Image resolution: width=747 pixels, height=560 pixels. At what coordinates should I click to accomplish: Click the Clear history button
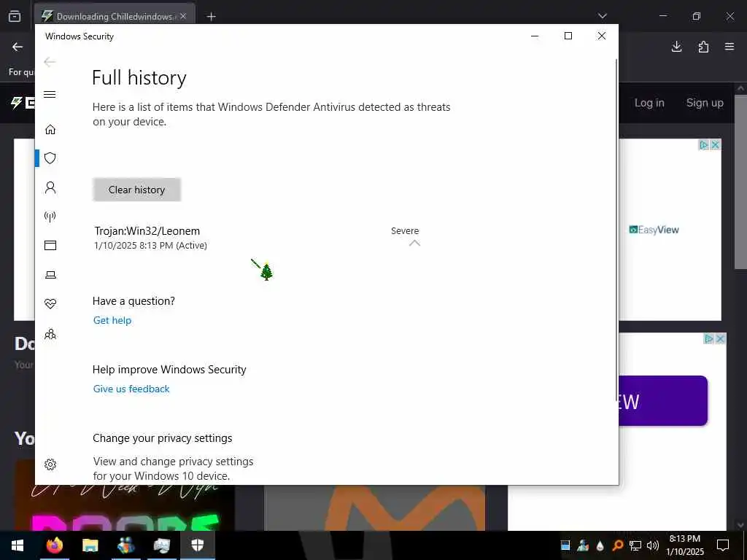(136, 190)
